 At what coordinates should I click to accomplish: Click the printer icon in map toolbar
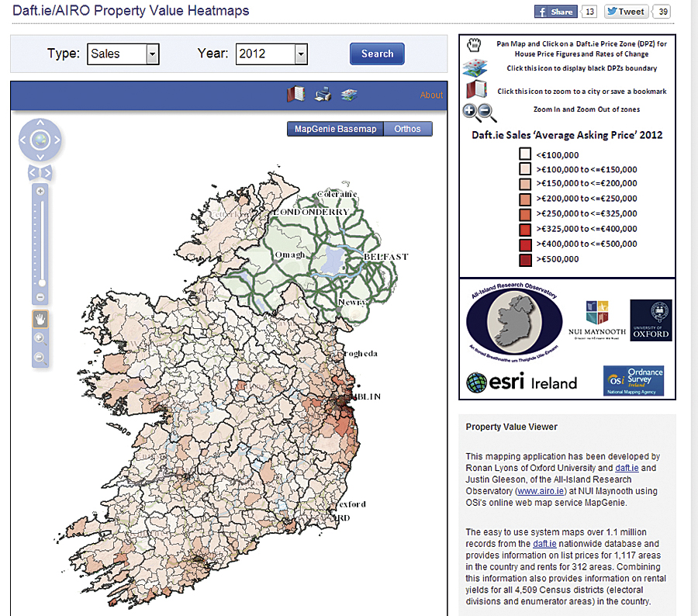coord(323,95)
